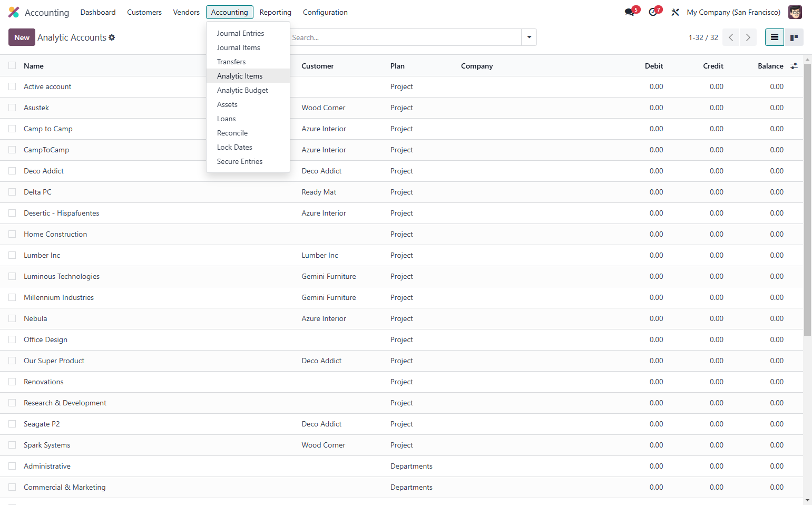Focus the Search input field
Image resolution: width=812 pixels, height=505 pixels.
(x=405, y=37)
